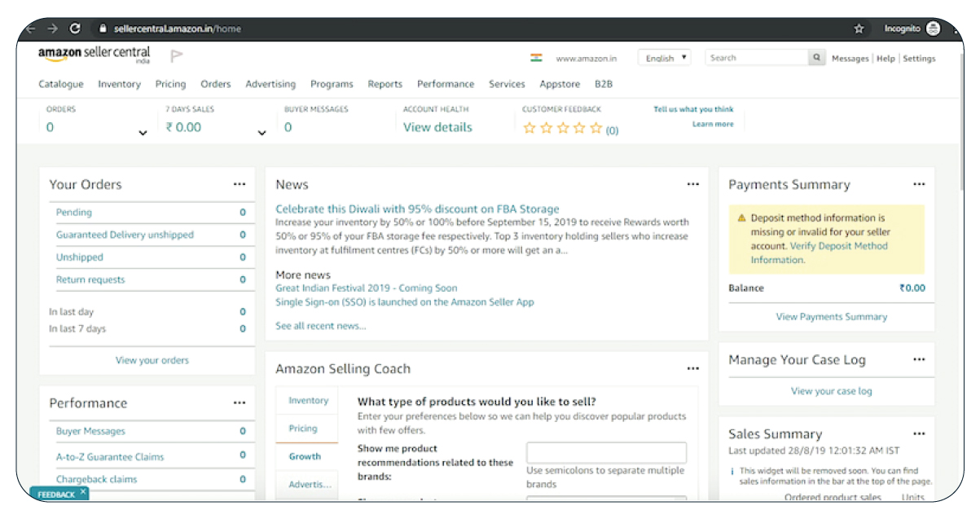Open the Pricing menu
The width and height of the screenshot is (980, 519).
170,84
